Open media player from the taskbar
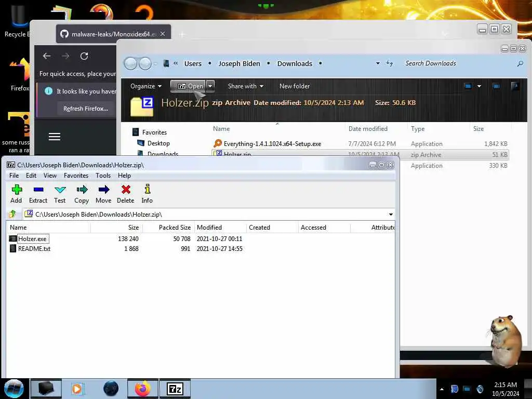The width and height of the screenshot is (532, 399). [77, 389]
